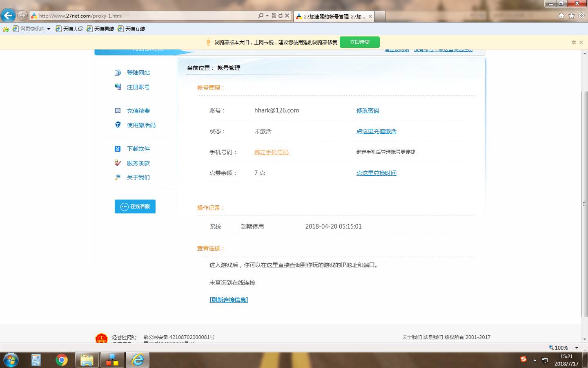Image resolution: width=588 pixels, height=368 pixels.
Task: Open the browser settings gear icon
Action: pos(581,16)
